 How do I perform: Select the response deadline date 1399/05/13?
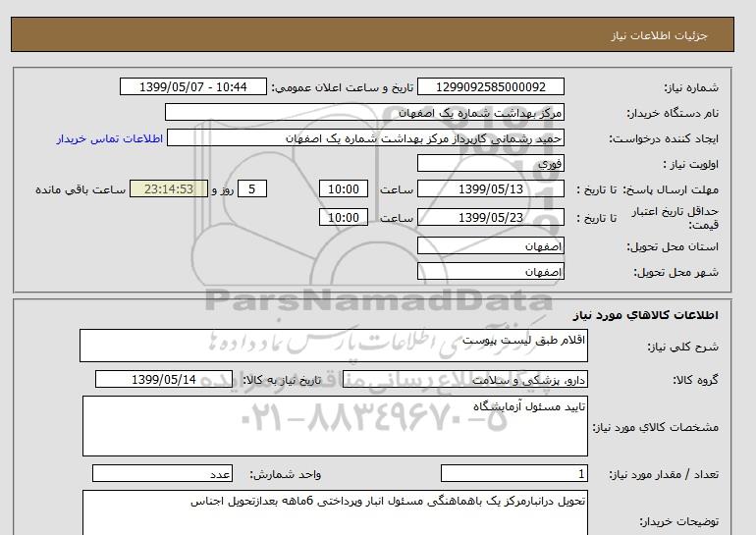pos(490,188)
